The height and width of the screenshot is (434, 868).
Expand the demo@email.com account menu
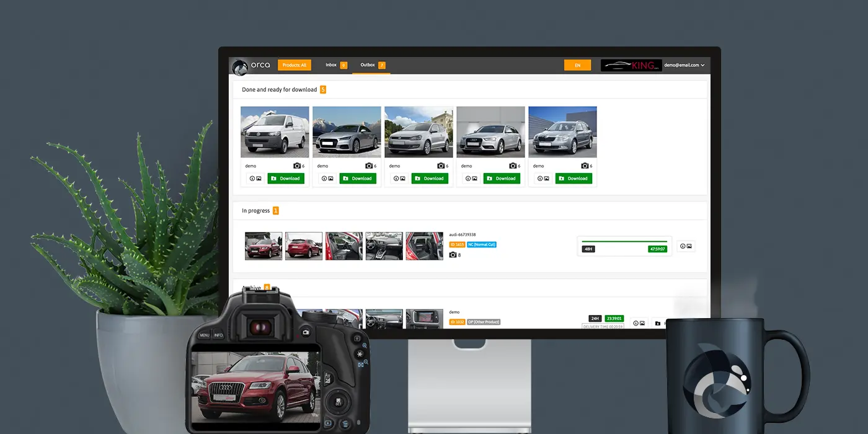[x=684, y=65]
